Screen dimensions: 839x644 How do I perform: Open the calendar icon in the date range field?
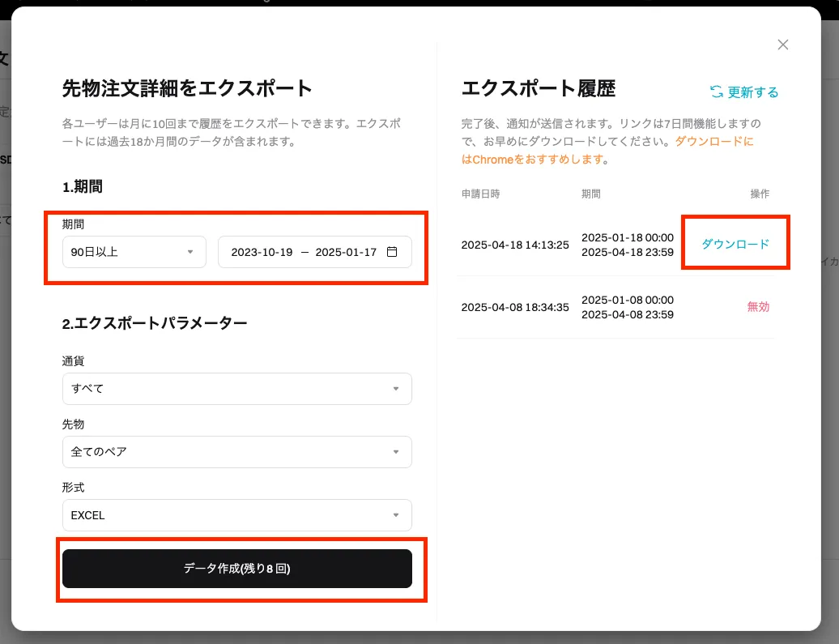[x=392, y=252]
